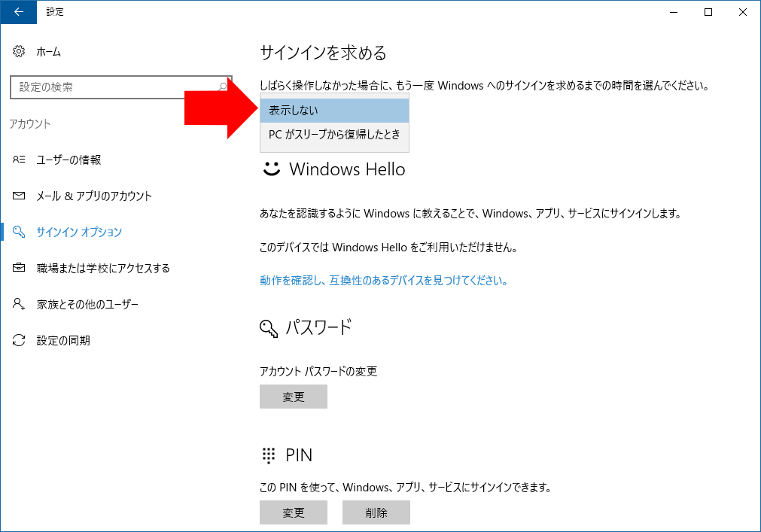Click 変更 button under password
Screen dimensions: 761x532
[294, 397]
